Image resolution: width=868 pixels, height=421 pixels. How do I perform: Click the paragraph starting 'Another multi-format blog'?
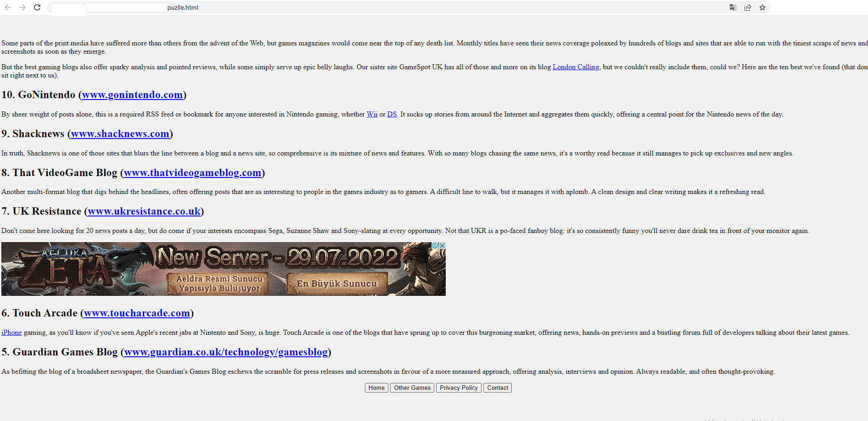click(x=383, y=192)
